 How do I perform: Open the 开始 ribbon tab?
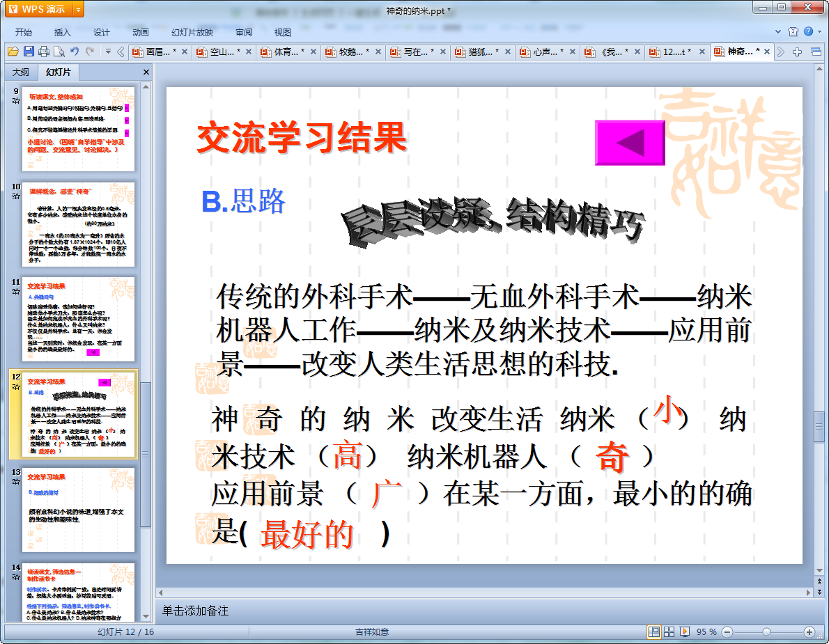[23, 32]
